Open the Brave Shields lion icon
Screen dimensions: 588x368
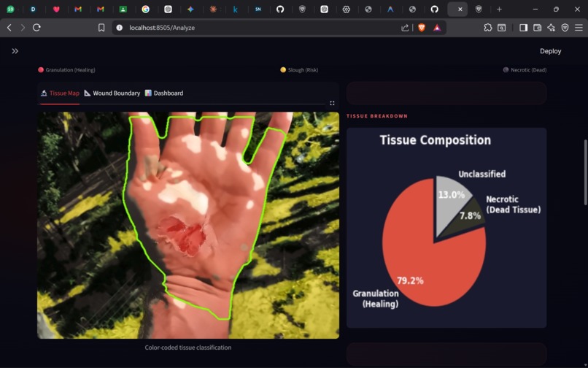click(422, 28)
